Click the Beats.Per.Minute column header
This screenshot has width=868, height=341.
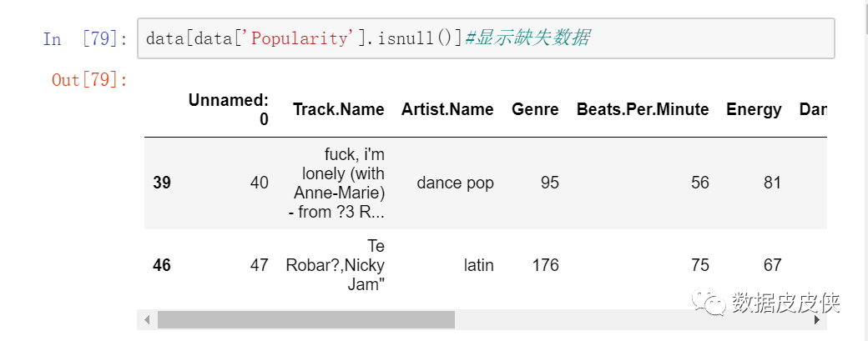(x=643, y=109)
